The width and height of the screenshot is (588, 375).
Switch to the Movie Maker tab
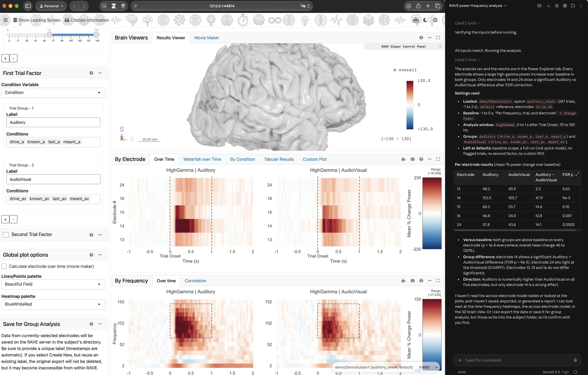207,38
